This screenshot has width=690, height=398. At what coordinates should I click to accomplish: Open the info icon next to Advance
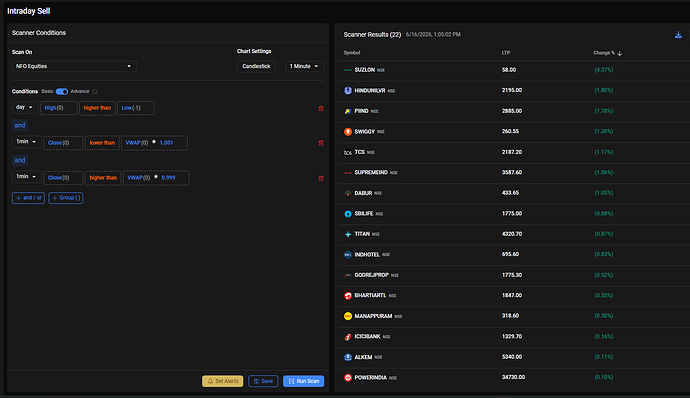[95, 92]
